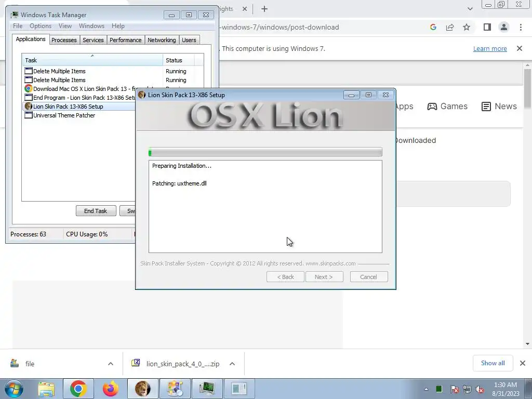The width and height of the screenshot is (532, 399).
Task: Open Task Manager's Options menu
Action: 41,26
